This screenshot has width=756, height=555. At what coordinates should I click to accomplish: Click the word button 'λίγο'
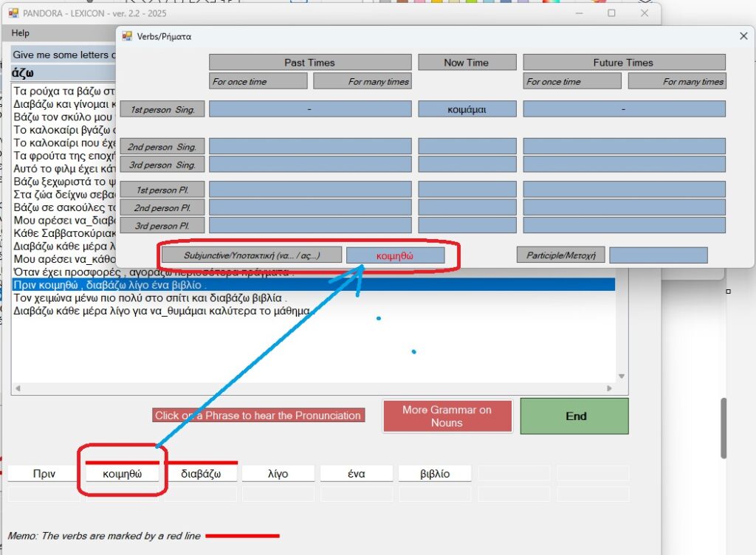278,474
